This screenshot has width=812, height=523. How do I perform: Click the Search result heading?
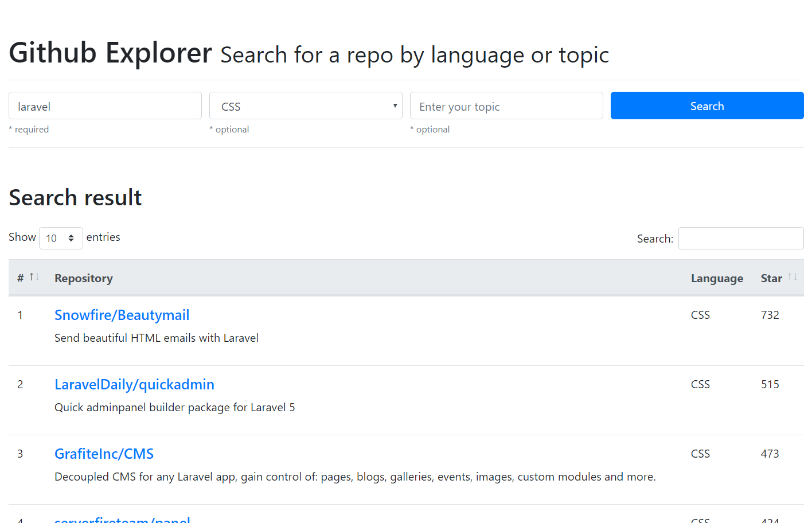pos(75,197)
